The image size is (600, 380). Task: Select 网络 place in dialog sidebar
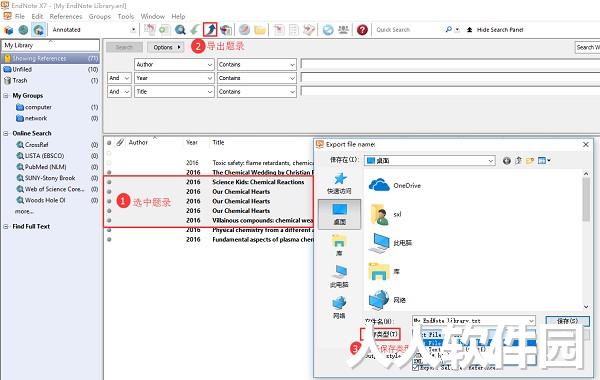(x=339, y=307)
